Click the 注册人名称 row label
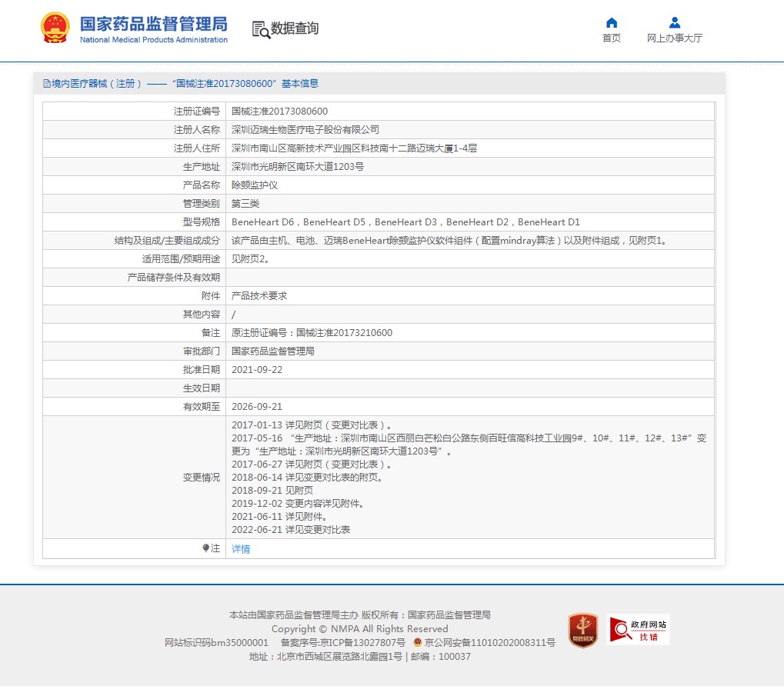Viewport: 784px width, 696px height. [x=196, y=130]
